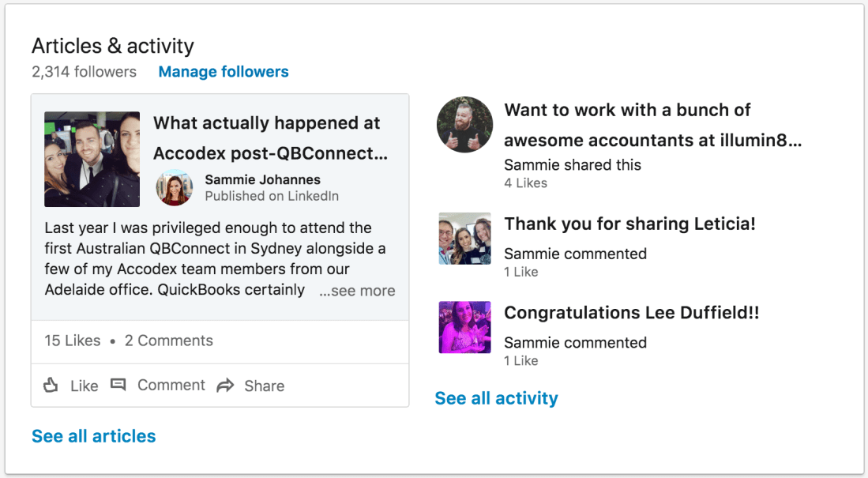Open the article's '2 Comments'

168,341
